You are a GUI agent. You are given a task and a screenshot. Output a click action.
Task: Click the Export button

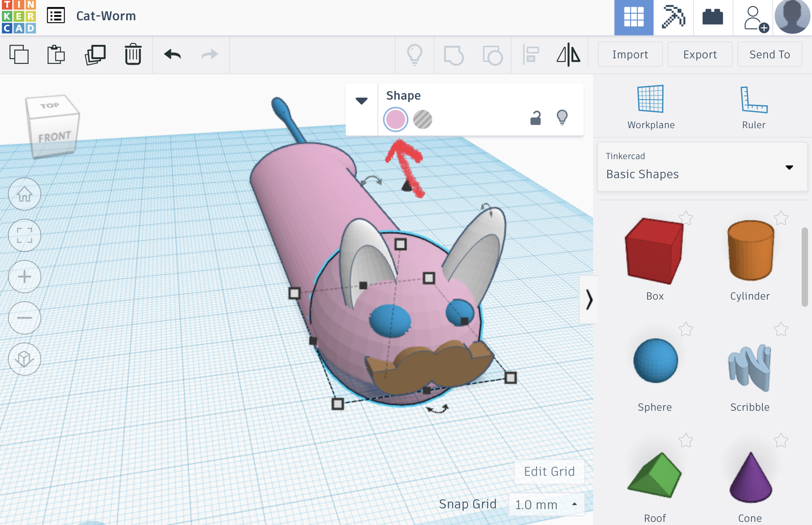[700, 54]
